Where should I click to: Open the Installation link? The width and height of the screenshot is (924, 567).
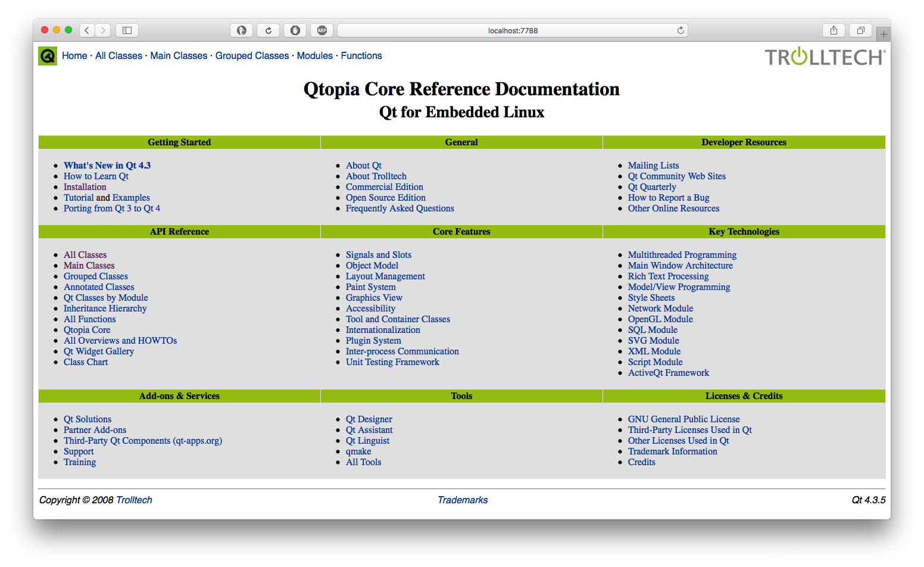[x=85, y=187]
